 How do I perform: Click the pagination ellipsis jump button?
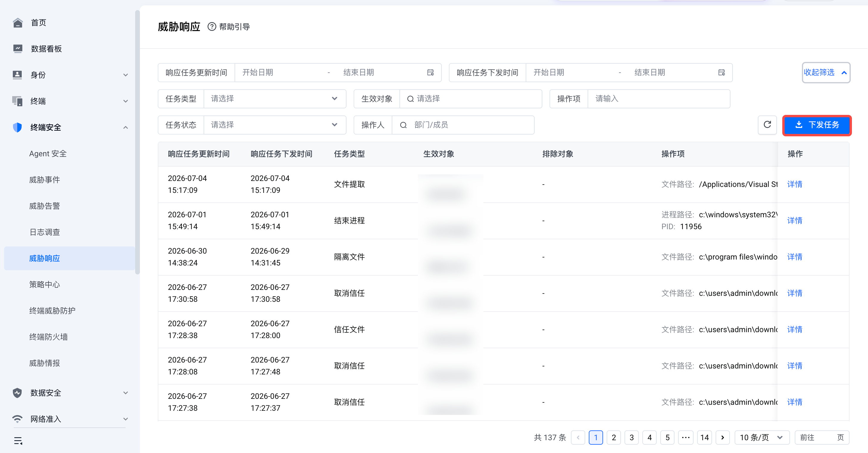685,438
